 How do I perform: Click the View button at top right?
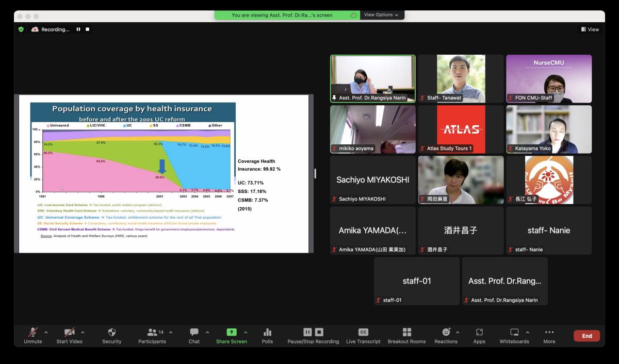[x=590, y=29]
